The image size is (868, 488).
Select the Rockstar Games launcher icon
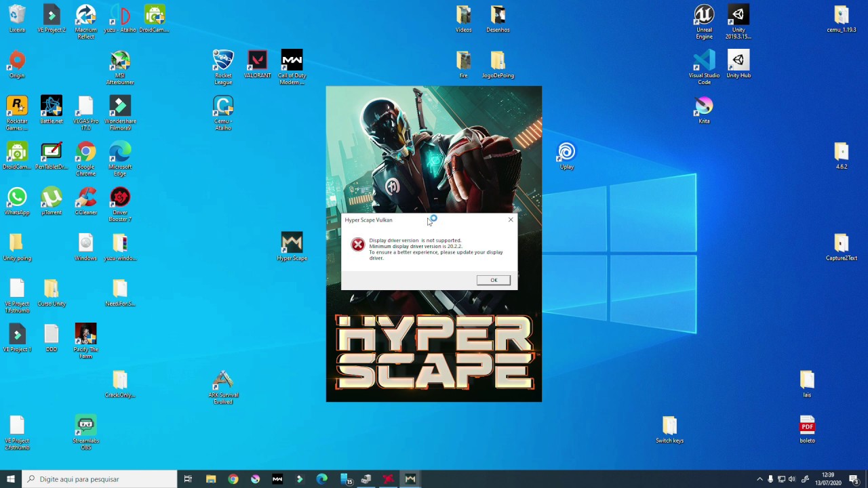coord(17,113)
